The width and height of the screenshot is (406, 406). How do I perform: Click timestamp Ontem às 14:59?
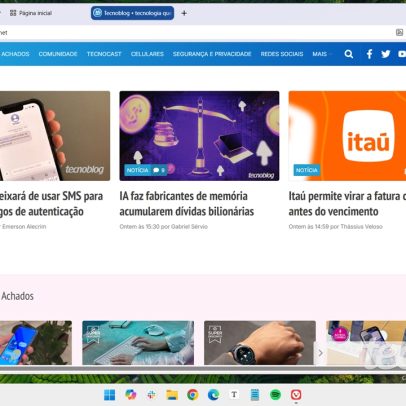point(309,227)
